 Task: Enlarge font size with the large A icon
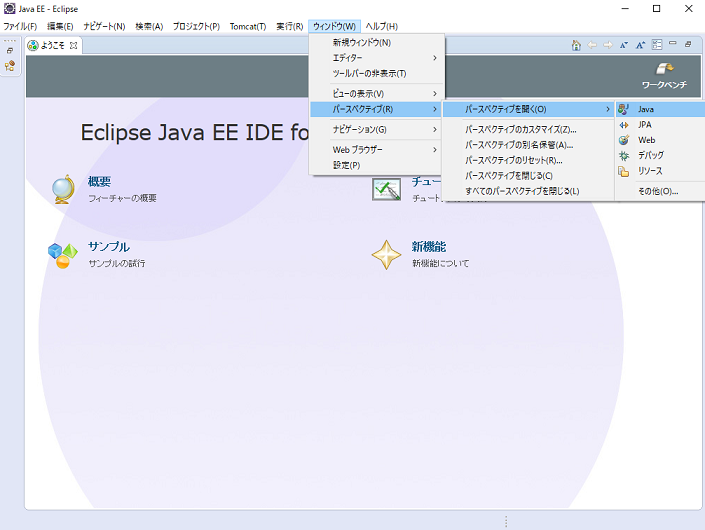(x=640, y=45)
